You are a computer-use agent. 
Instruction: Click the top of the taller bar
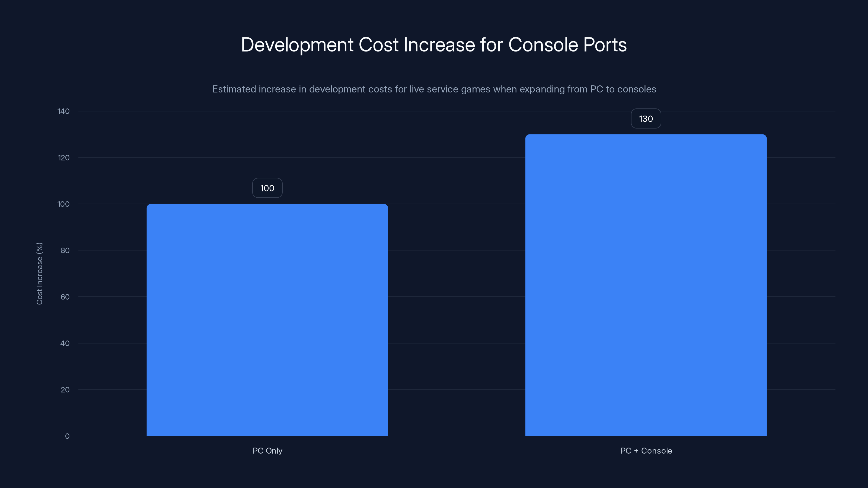(646, 135)
